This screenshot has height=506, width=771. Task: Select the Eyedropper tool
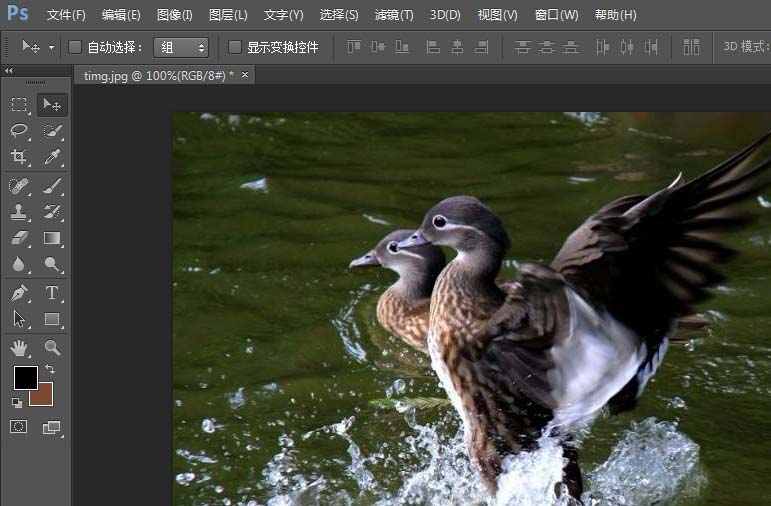pos(52,157)
